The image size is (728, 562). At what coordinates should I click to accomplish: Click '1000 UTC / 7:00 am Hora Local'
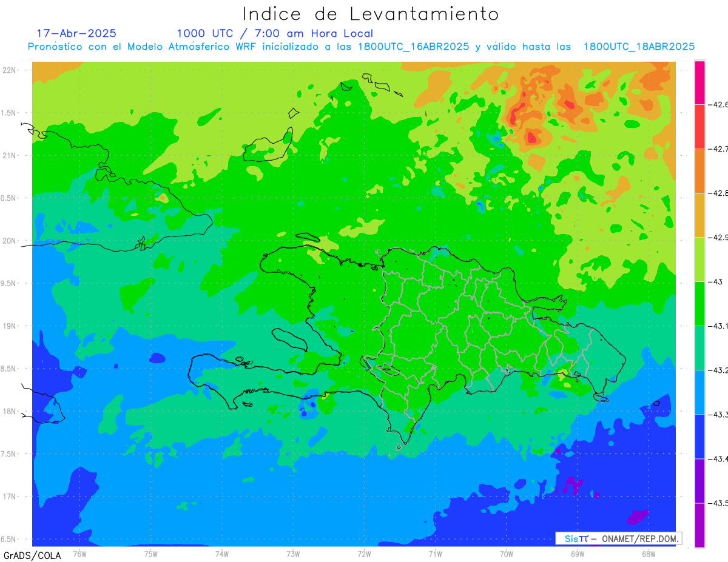pyautogui.click(x=275, y=33)
